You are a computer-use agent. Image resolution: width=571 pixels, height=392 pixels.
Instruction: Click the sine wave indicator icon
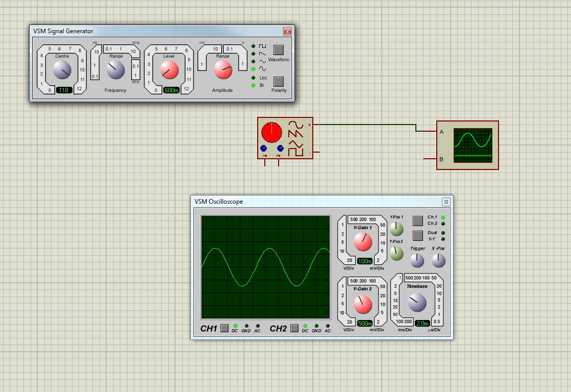pyautogui.click(x=263, y=69)
